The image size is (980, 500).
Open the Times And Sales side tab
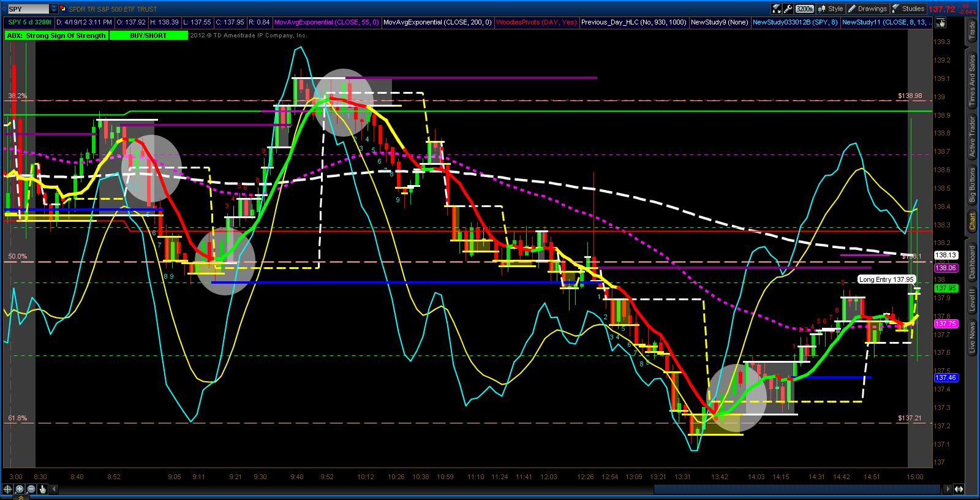972,81
